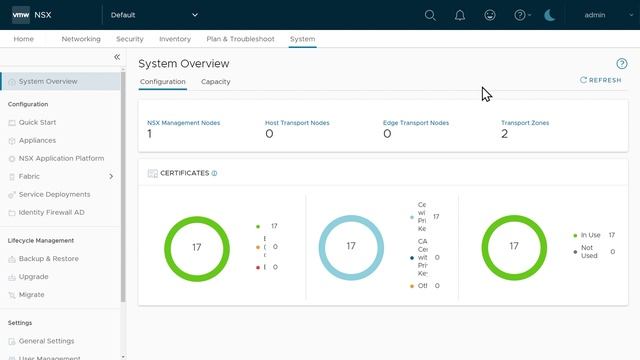Click the sidebar vertical scrollbar

pyautogui.click(x=123, y=187)
